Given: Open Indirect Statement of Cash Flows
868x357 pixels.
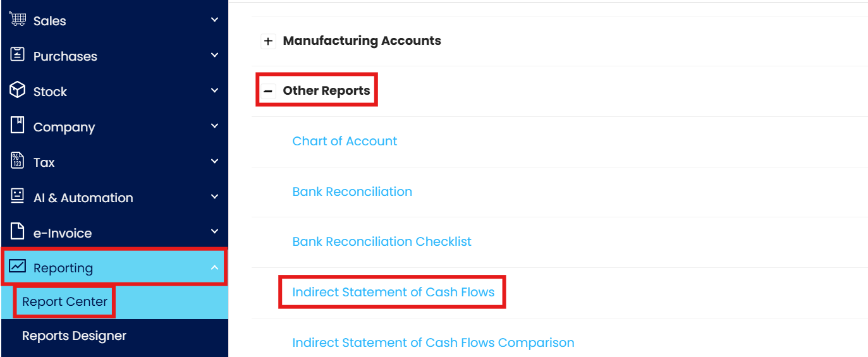Looking at the screenshot, I should tap(393, 293).
